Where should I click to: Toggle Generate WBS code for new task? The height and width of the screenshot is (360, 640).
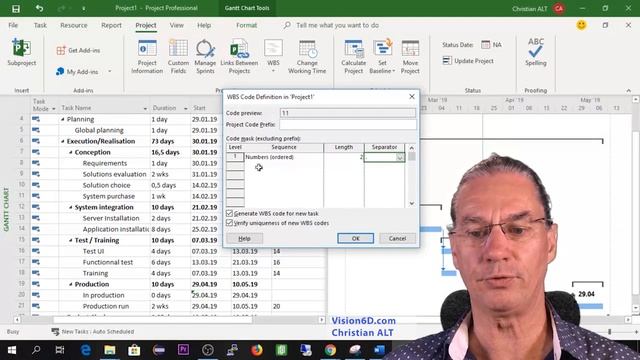point(229,213)
